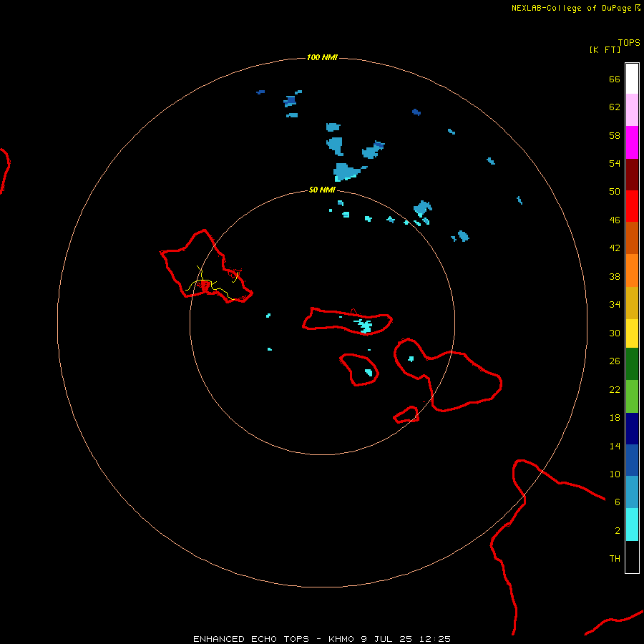Select the bright red legend color band

632,206
